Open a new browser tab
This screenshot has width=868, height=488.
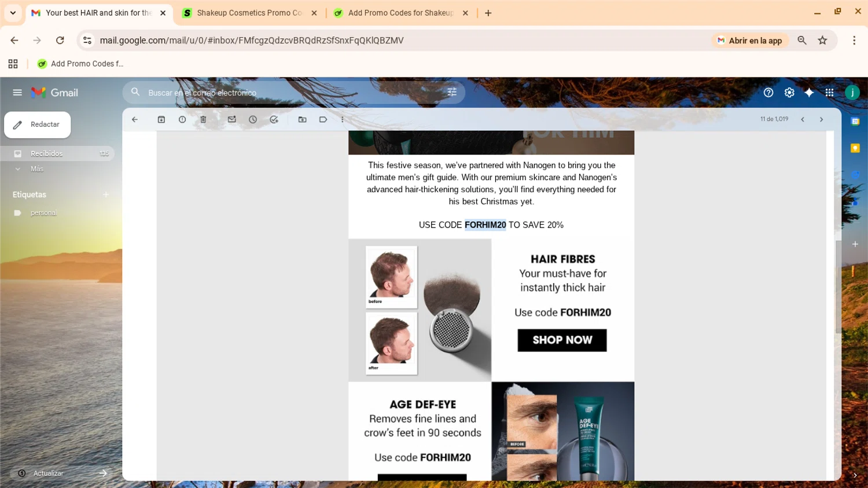[x=488, y=13]
